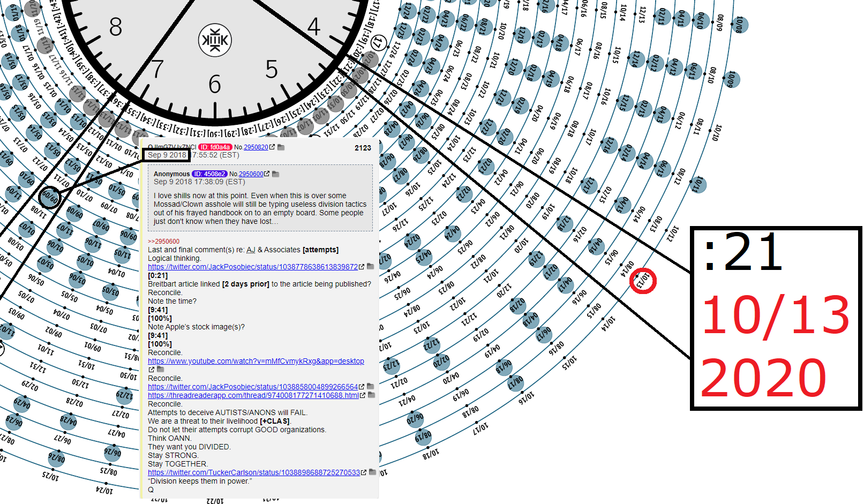Screen dimensions: 864x504
Task: Open TuckerCarlson status 1038898688725270533 link
Action: pos(254,472)
